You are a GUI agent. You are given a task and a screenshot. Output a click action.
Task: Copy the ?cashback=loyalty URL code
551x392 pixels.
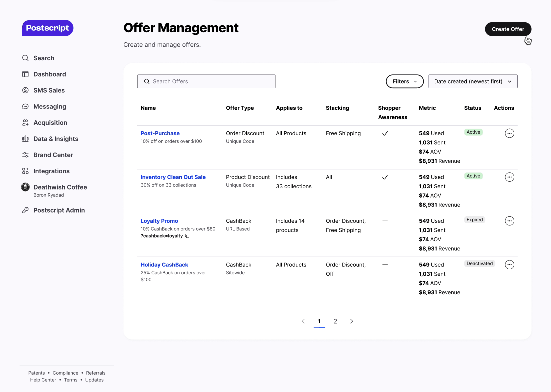(187, 236)
